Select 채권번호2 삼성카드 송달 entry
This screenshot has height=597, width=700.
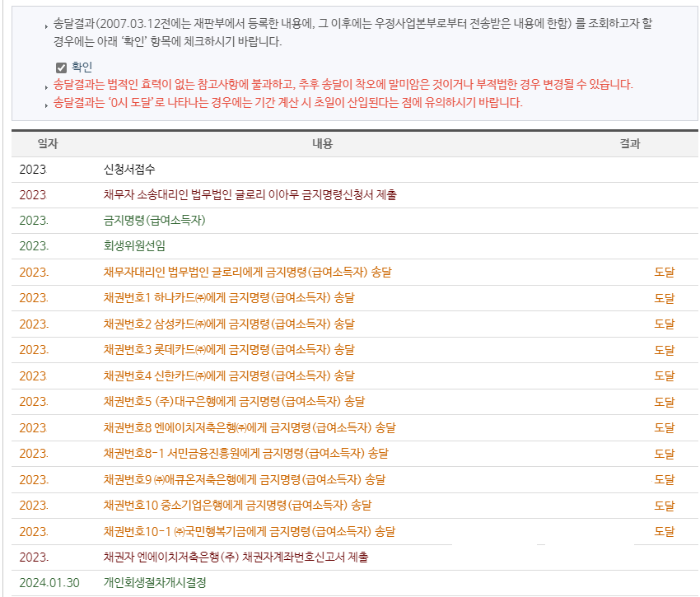click(x=229, y=323)
